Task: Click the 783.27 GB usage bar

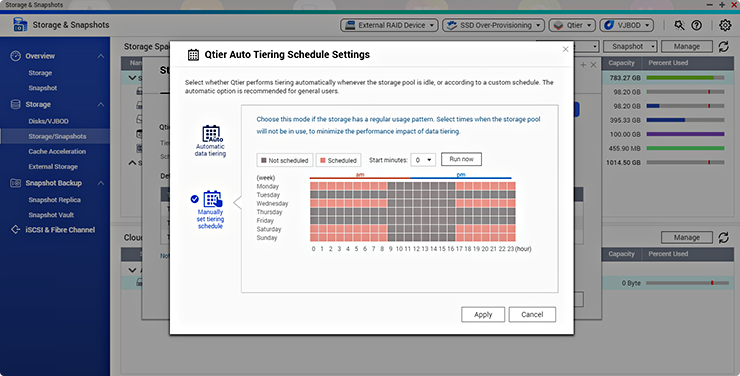Action: click(685, 77)
